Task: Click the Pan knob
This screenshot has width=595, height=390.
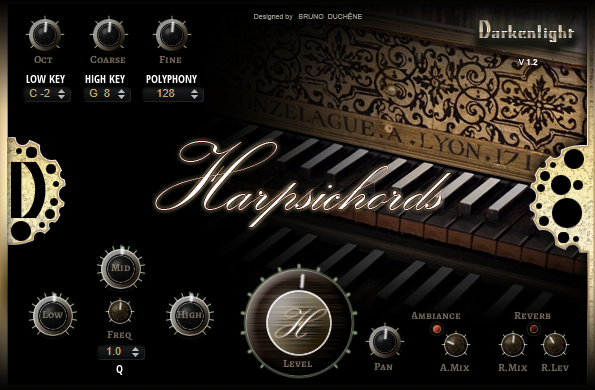Action: pos(384,342)
